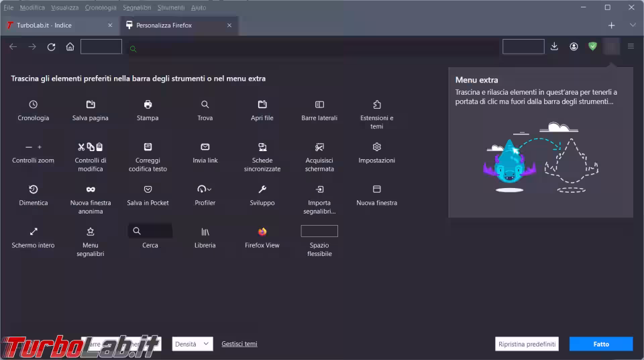Screen dimensions: 644x360
Task: Click the Dimentica icon
Action: (34, 189)
